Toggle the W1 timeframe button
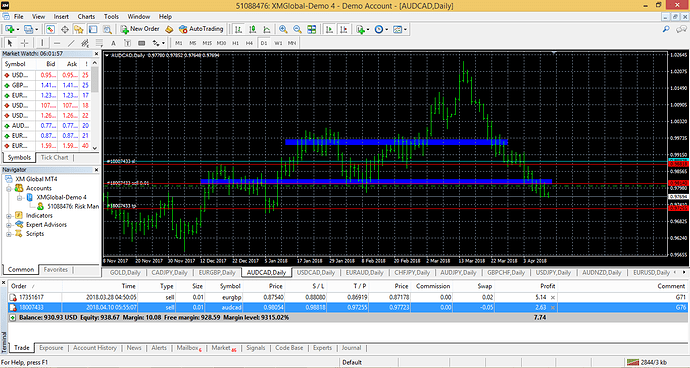This screenshot has height=368, width=690. pyautogui.click(x=278, y=43)
